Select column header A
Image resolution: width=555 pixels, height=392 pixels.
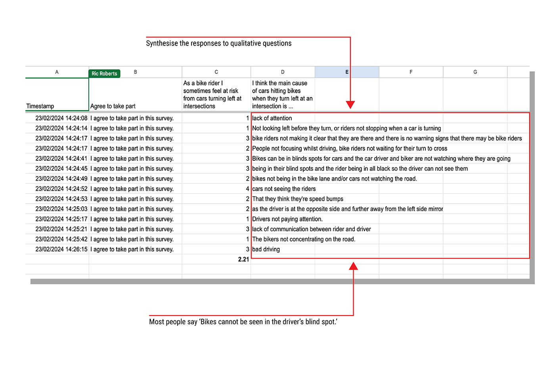tap(57, 72)
